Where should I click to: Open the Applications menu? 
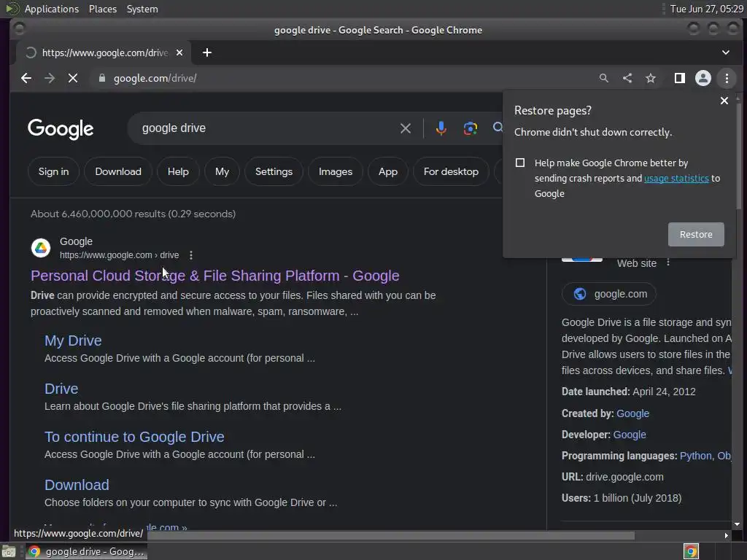coord(52,9)
